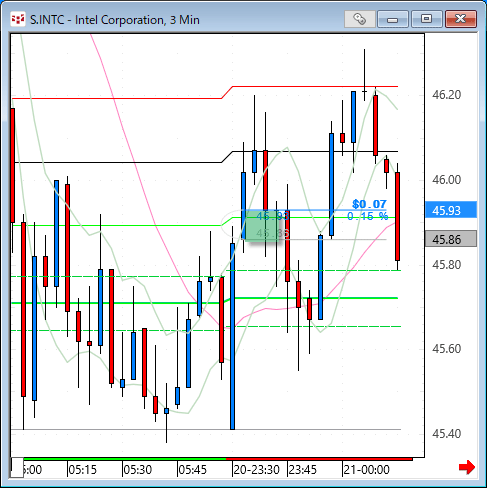
Task: Click the red session bar above time axis
Action: (x=319, y=459)
